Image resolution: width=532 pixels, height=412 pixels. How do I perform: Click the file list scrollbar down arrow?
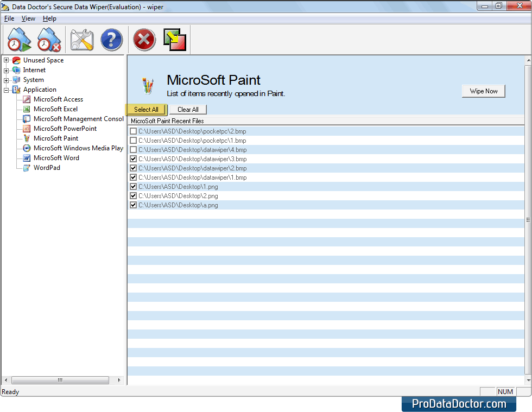[x=528, y=380]
